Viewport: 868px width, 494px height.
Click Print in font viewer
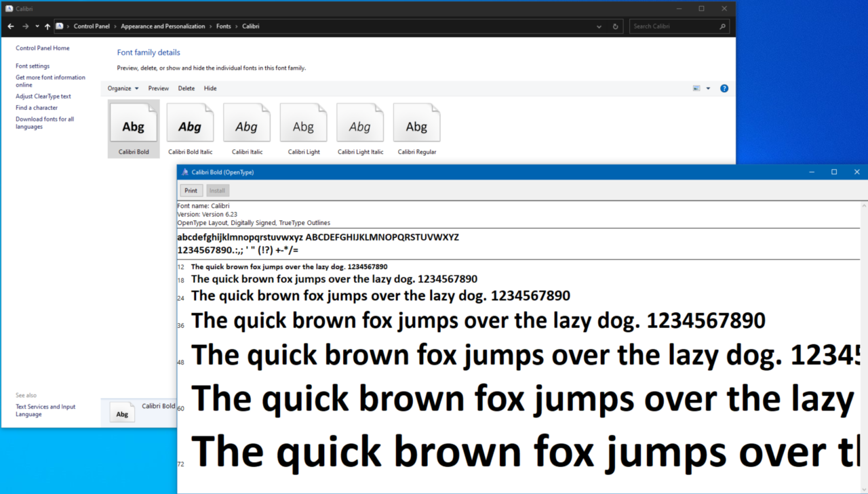click(x=191, y=190)
